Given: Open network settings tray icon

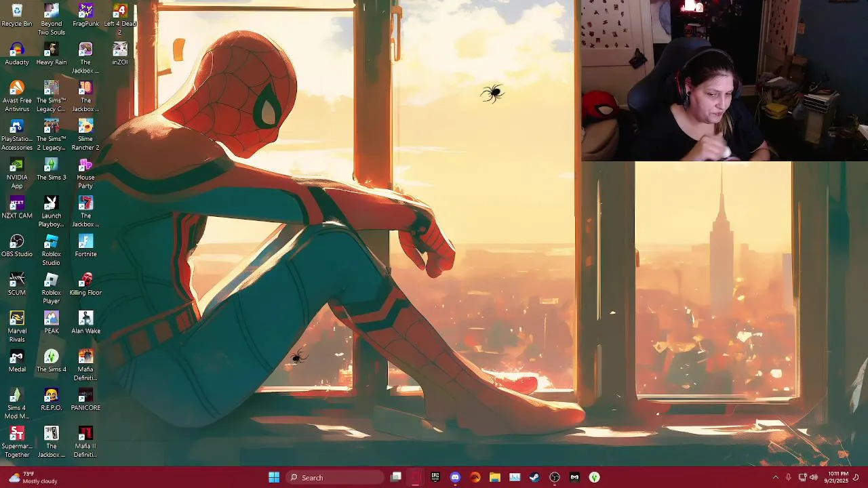Looking at the screenshot, I should tap(802, 477).
